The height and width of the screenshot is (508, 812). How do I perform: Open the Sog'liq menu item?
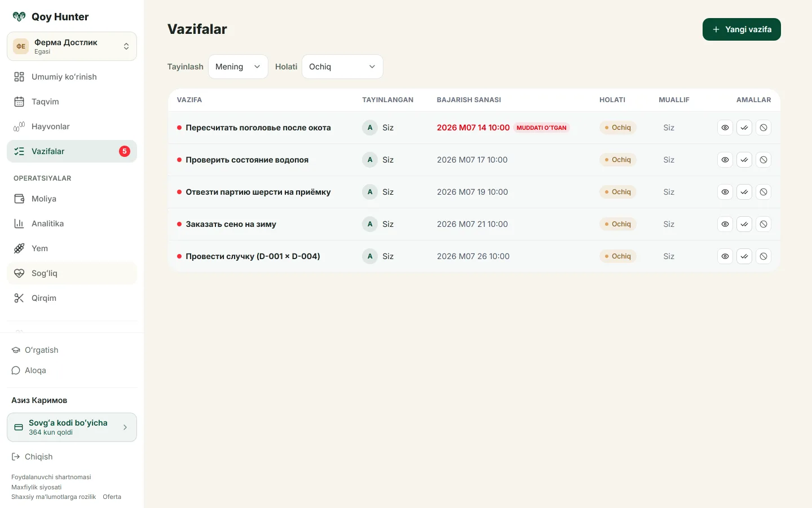72,273
